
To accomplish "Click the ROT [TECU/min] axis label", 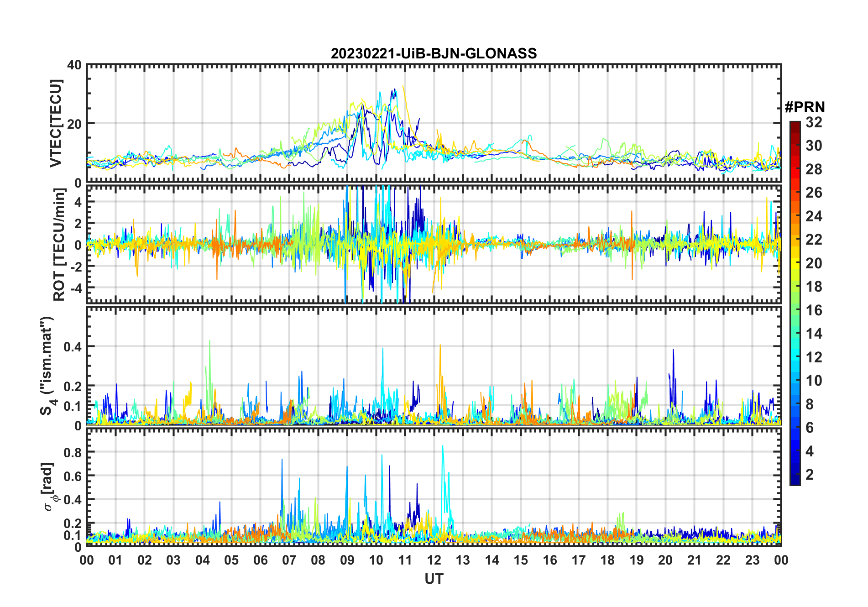I will point(59,245).
